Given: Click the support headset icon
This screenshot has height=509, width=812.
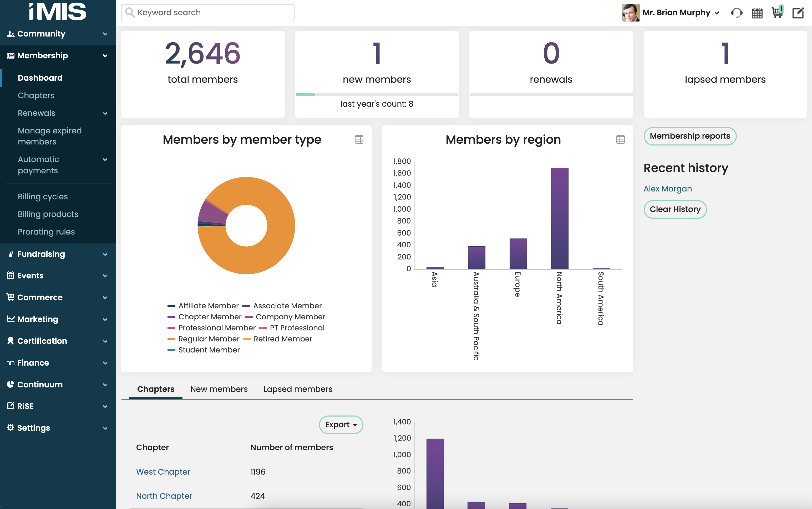Looking at the screenshot, I should 737,12.
